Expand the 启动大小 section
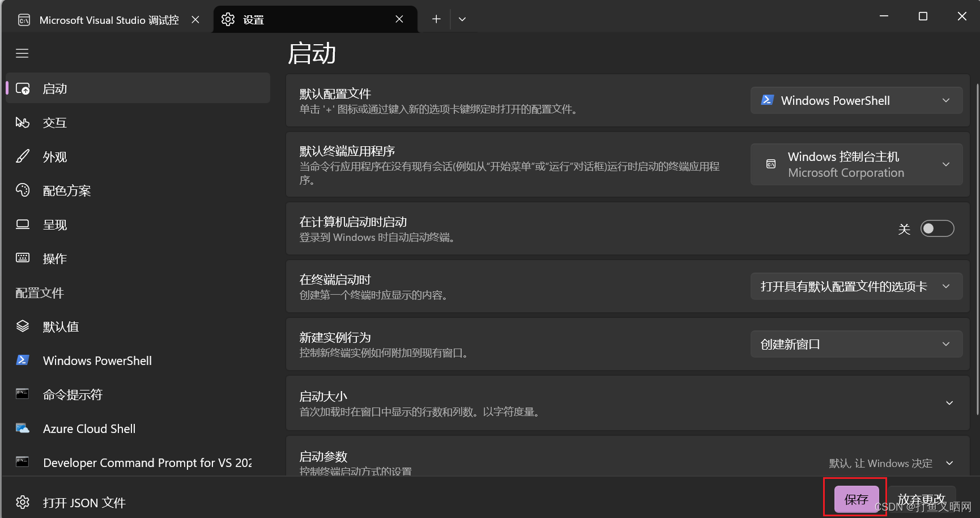The image size is (980, 518). [x=628, y=403]
